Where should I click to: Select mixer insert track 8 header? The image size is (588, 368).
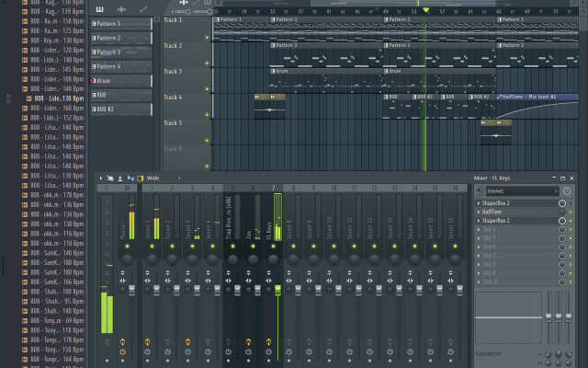[x=294, y=188]
